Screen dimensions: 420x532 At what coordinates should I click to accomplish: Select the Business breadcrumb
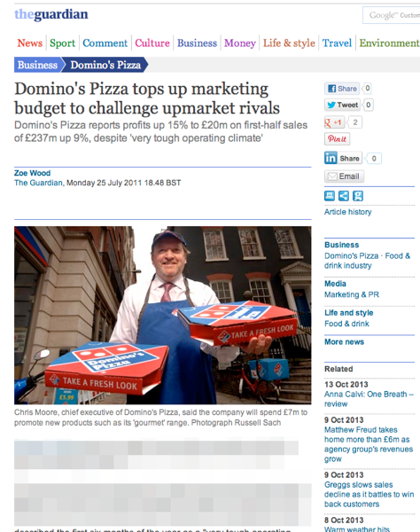coord(37,65)
